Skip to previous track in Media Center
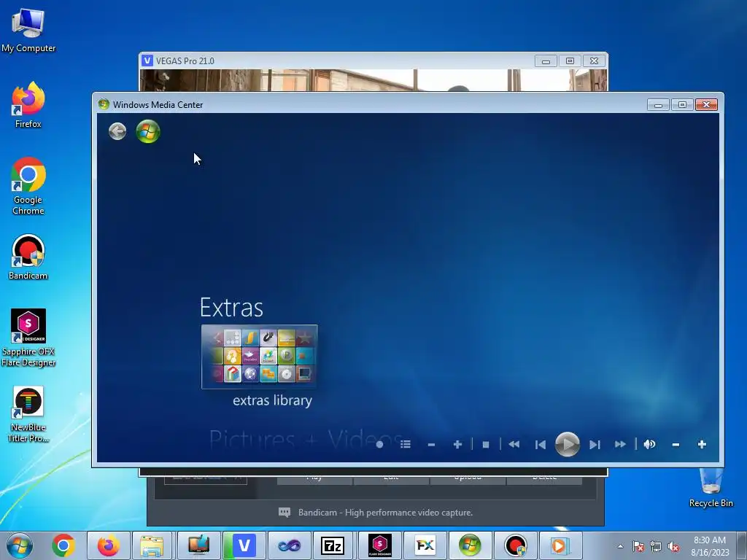747x560 pixels. (541, 444)
